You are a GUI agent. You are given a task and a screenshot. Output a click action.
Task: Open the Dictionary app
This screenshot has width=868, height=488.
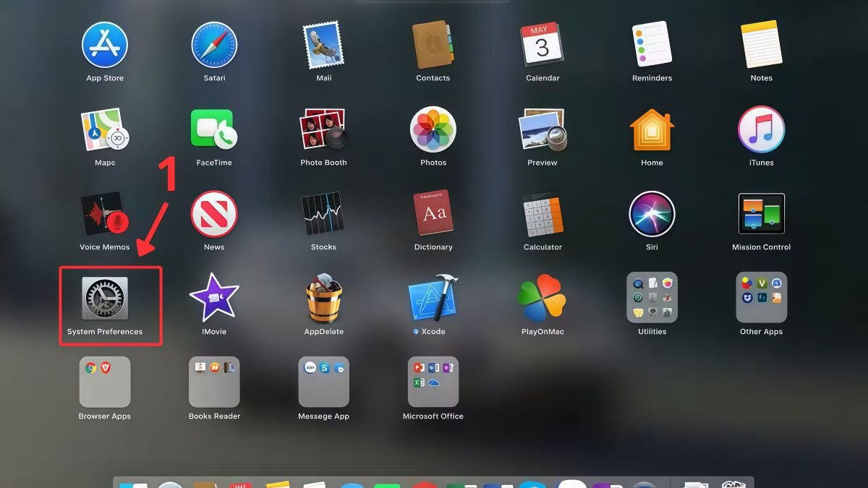pos(433,214)
